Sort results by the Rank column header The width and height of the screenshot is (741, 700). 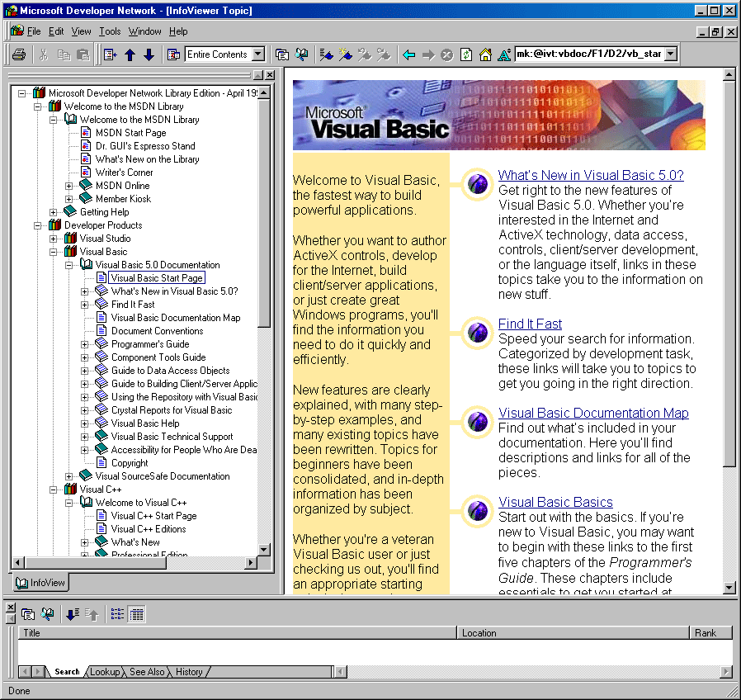tap(710, 633)
